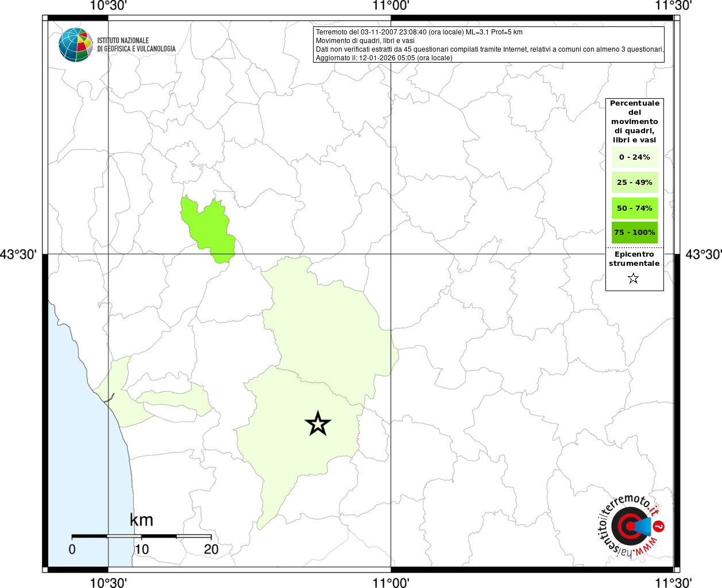Click the top 11°30' longitude label
This screenshot has height=588, width=722.
pyautogui.click(x=673, y=6)
